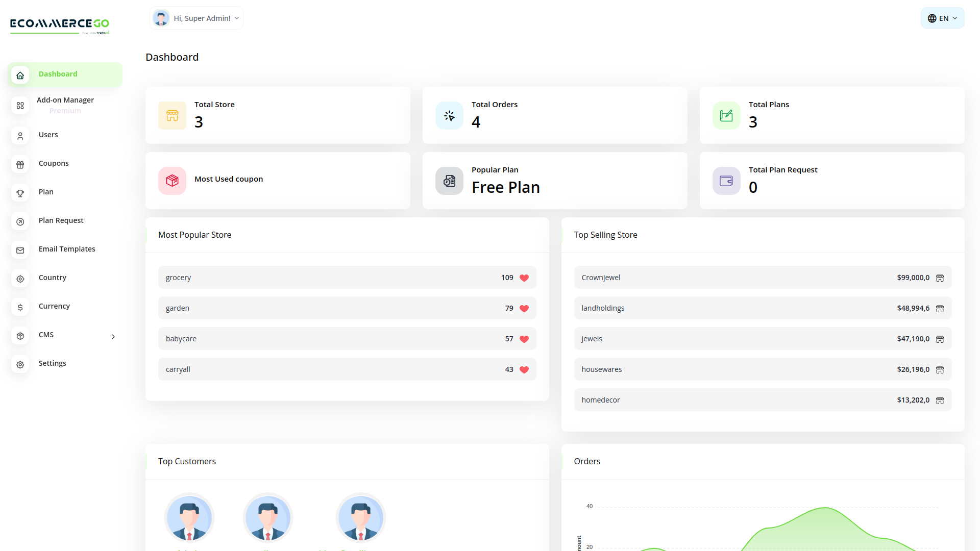The width and height of the screenshot is (980, 551).
Task: Select the Dashboard home icon in sidebar
Action: pyautogui.click(x=20, y=75)
